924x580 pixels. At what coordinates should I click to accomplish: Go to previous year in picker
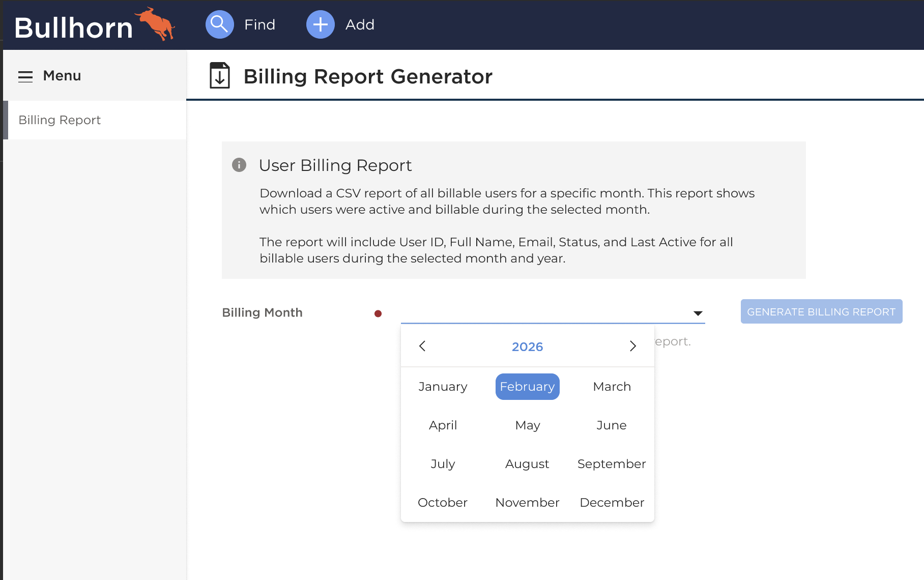422,346
